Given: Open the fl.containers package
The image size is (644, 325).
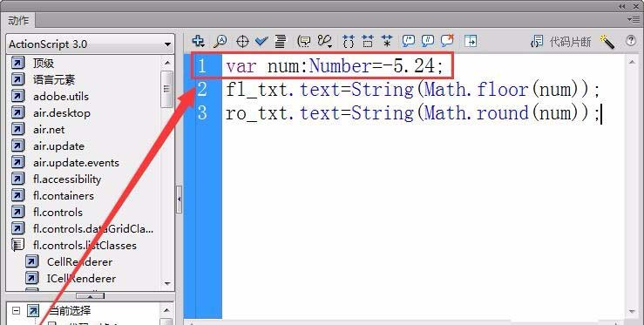Looking at the screenshot, I should pyautogui.click(x=64, y=195).
